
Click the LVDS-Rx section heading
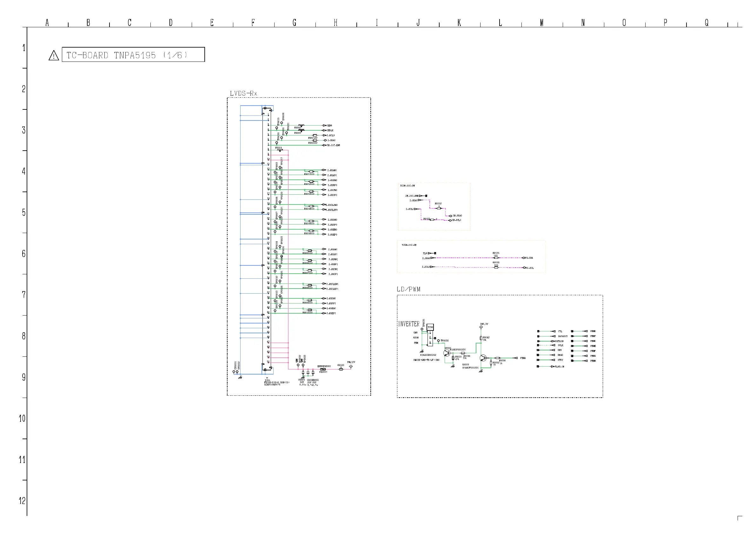click(243, 94)
